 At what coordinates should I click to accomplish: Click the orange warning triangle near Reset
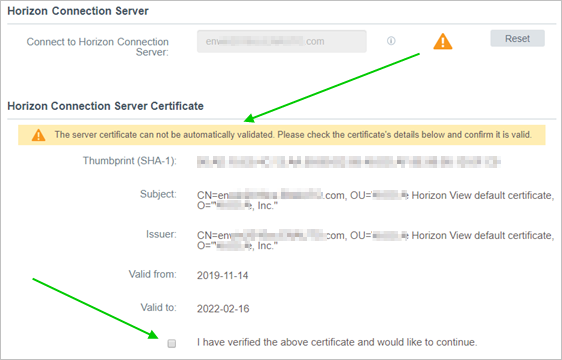(443, 41)
